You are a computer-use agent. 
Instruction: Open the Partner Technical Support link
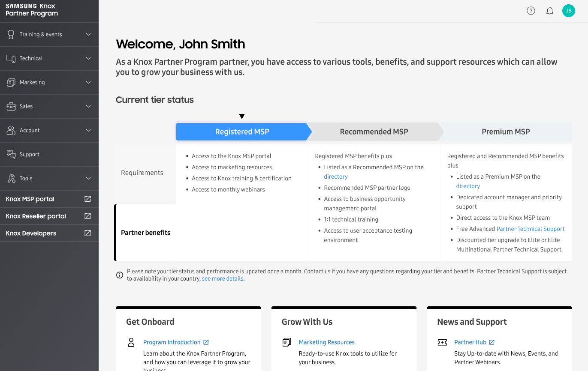[530, 229]
